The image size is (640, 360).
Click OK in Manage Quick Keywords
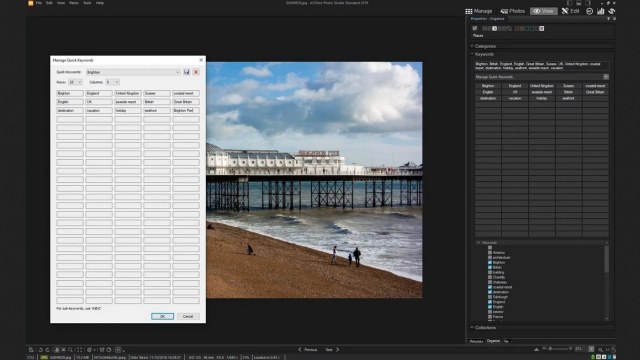click(162, 316)
